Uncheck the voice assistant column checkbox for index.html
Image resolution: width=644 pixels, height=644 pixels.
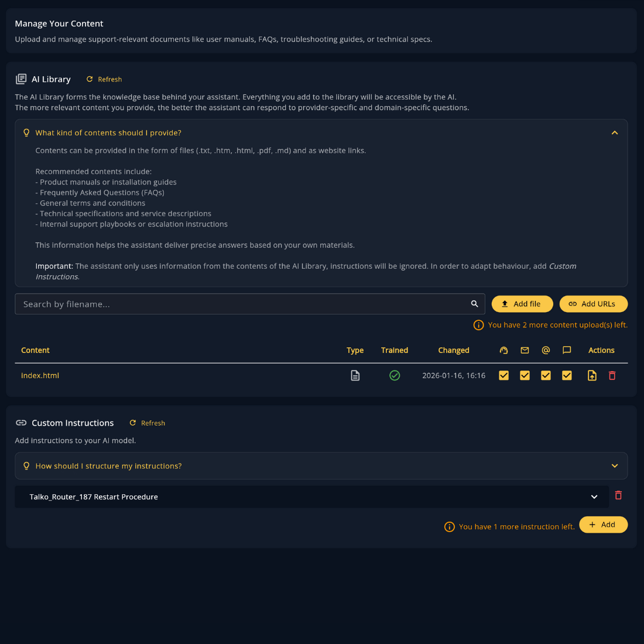[x=503, y=376]
